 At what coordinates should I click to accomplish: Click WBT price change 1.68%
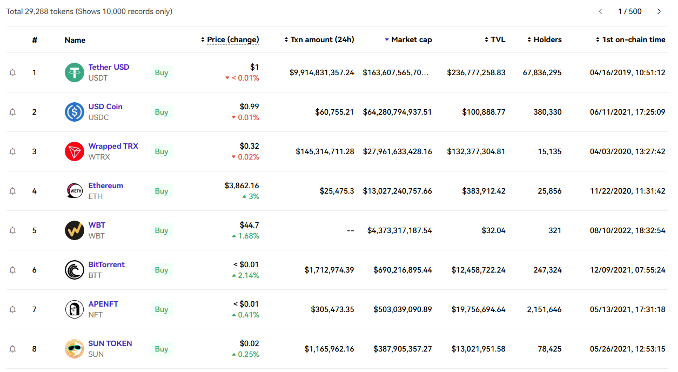(246, 236)
